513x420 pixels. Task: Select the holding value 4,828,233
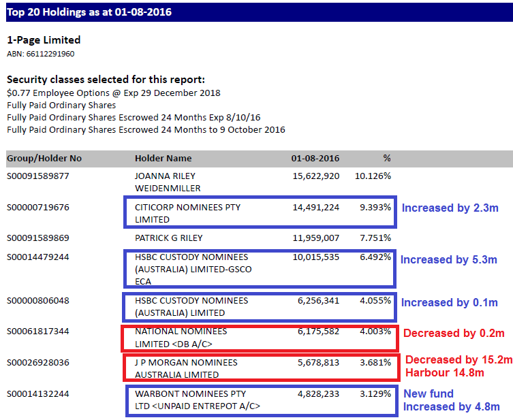click(318, 394)
